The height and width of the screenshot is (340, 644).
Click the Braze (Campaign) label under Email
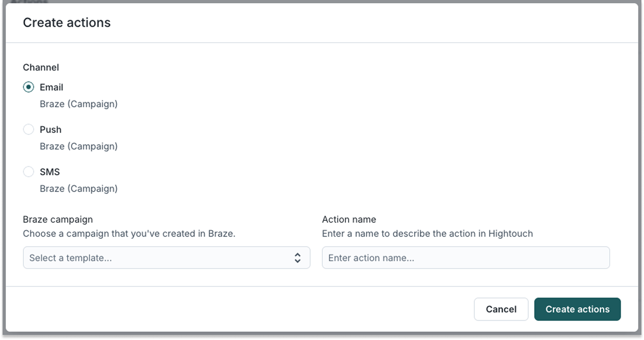click(x=79, y=104)
